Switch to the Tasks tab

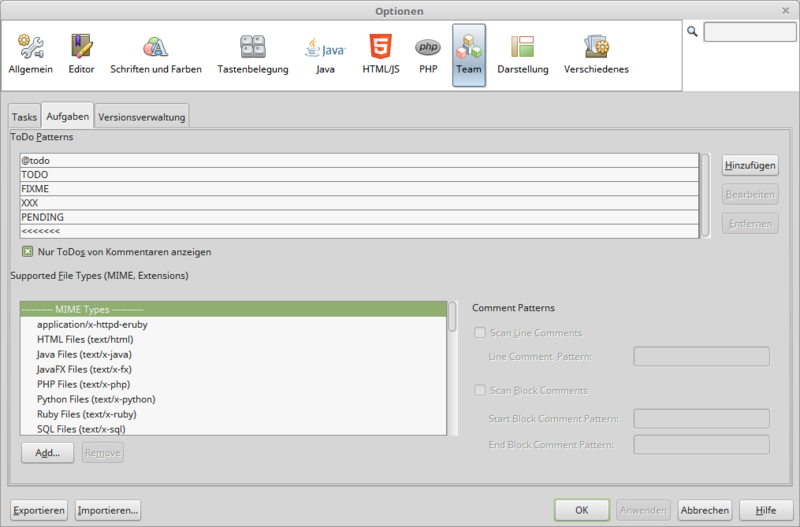(x=24, y=117)
